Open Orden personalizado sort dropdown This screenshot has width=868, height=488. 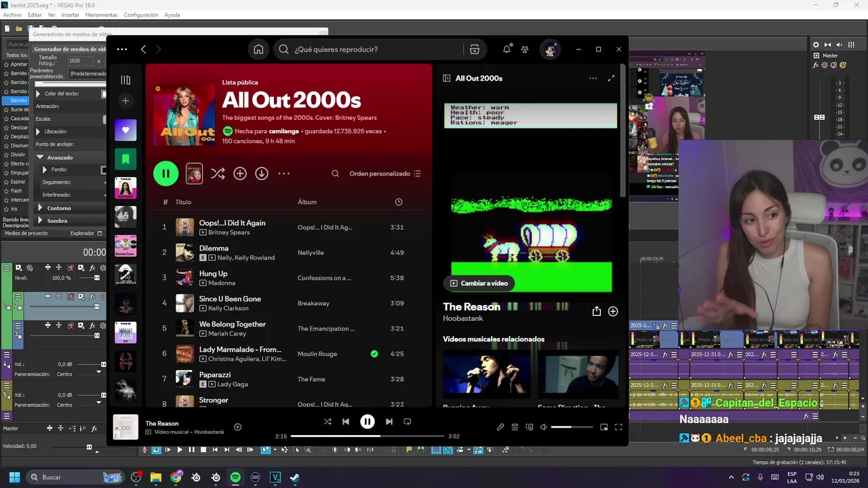(385, 174)
